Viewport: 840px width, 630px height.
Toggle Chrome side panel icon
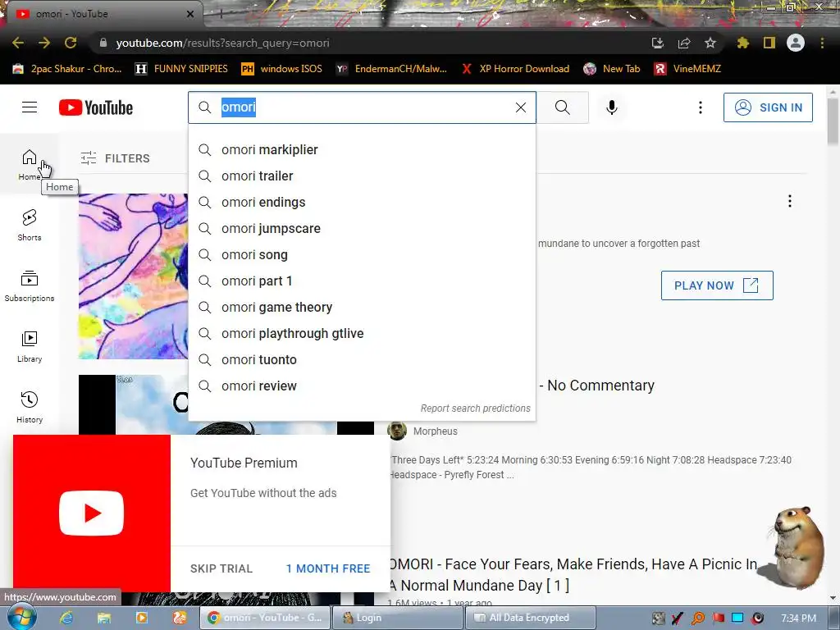pos(769,43)
